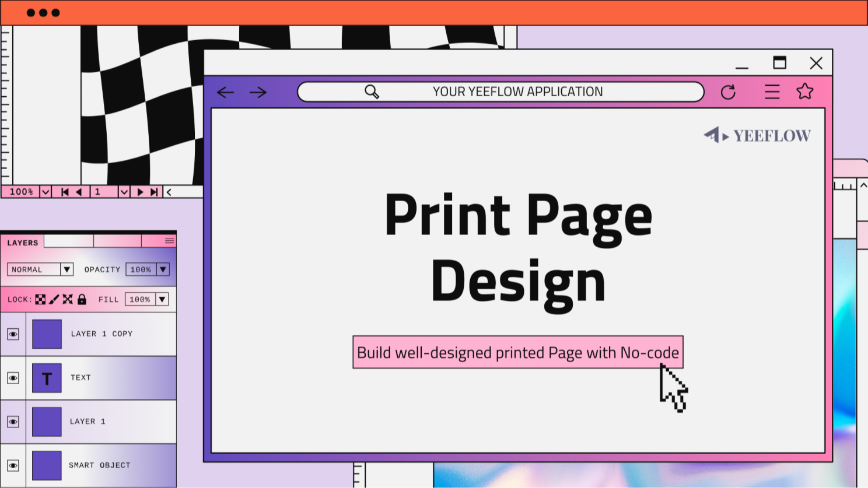The width and height of the screenshot is (868, 488).
Task: Close the Yeeflow browser window
Action: pos(816,63)
